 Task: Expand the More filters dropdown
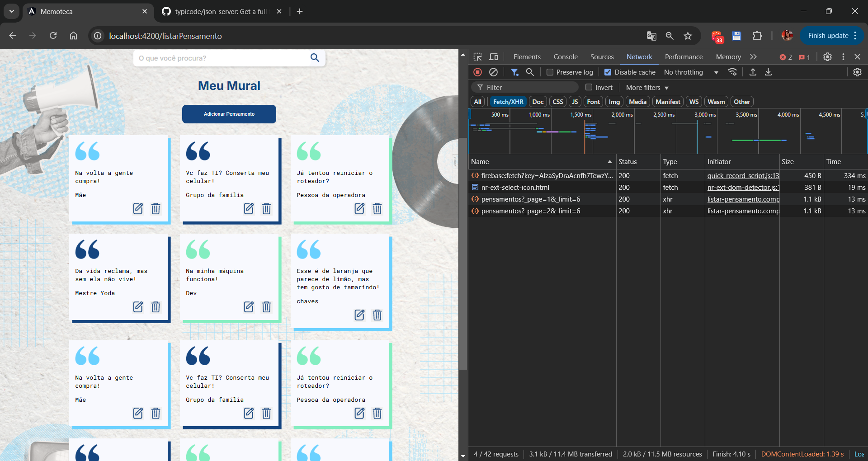tap(647, 87)
